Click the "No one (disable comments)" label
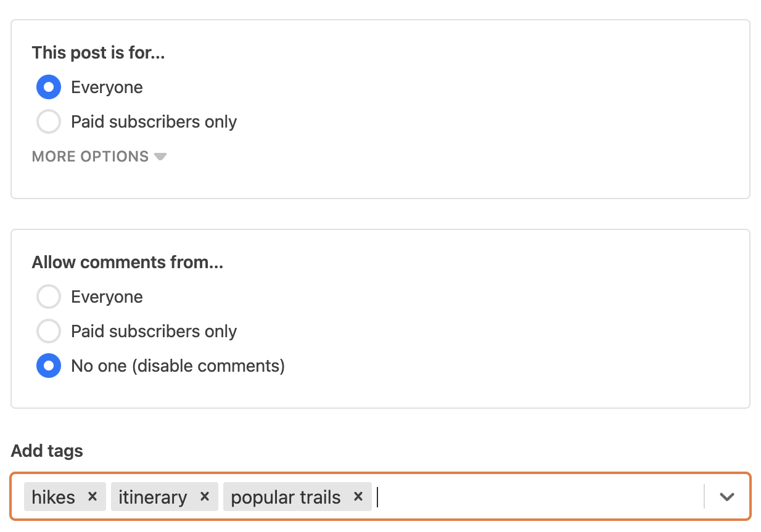Viewport: 761px width, 532px height. (x=177, y=366)
